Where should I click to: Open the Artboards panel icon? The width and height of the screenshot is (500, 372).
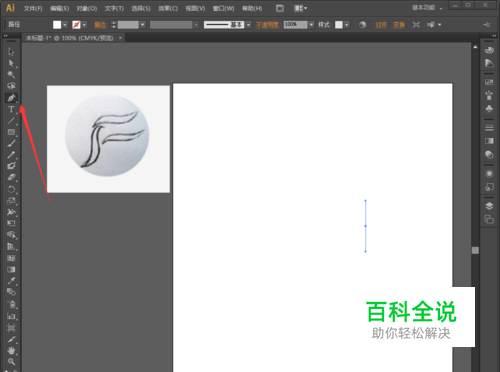[x=489, y=219]
